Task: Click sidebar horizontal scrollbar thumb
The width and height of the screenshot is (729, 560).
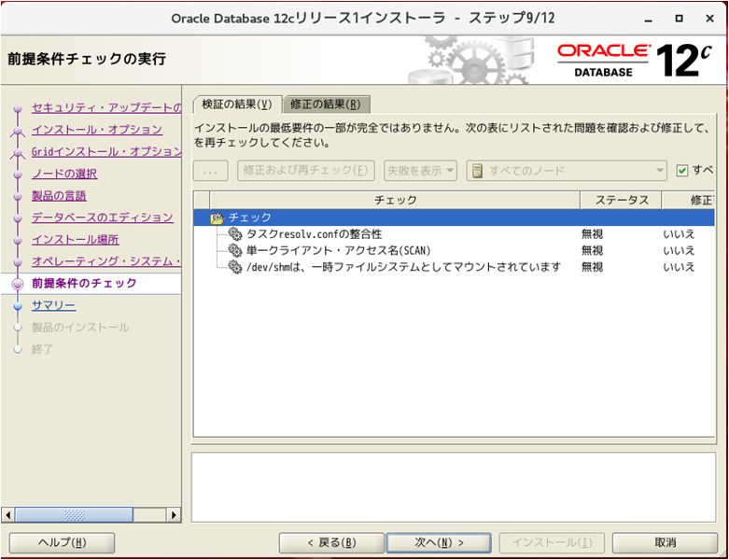Action: [x=74, y=514]
